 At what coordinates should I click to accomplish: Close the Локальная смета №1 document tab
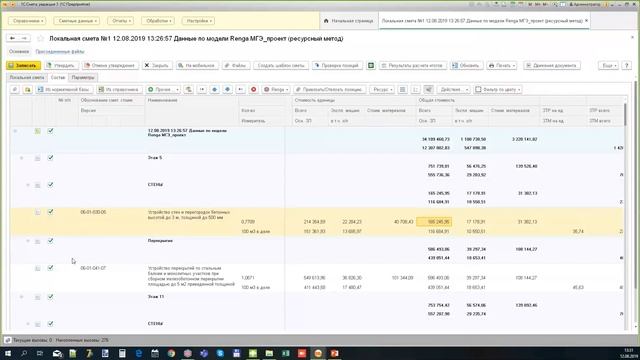point(587,20)
